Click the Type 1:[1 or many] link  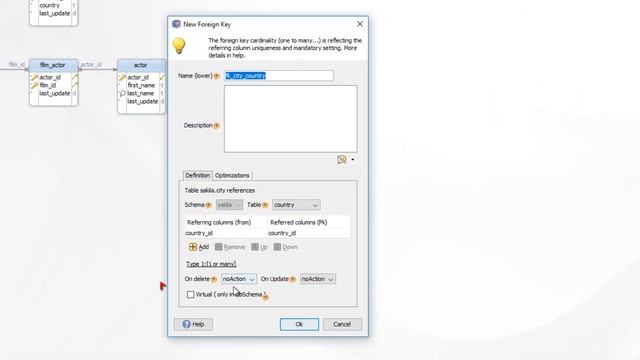[211, 264]
